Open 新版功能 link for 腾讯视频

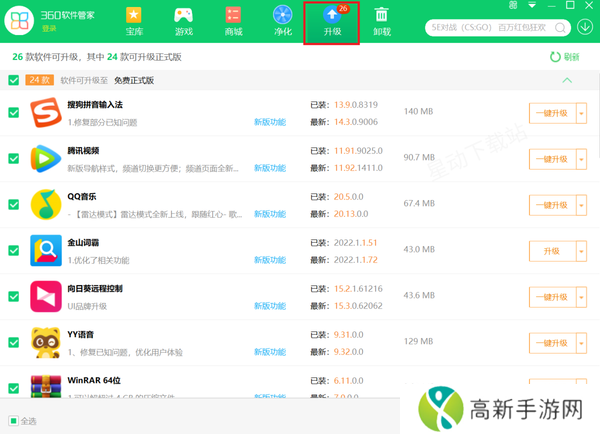[x=270, y=168]
